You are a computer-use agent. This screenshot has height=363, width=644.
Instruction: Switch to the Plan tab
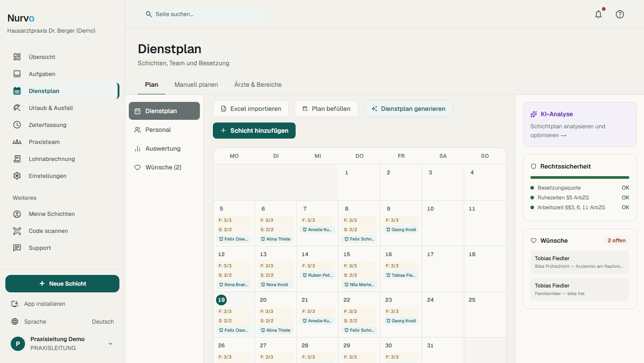coord(152,84)
